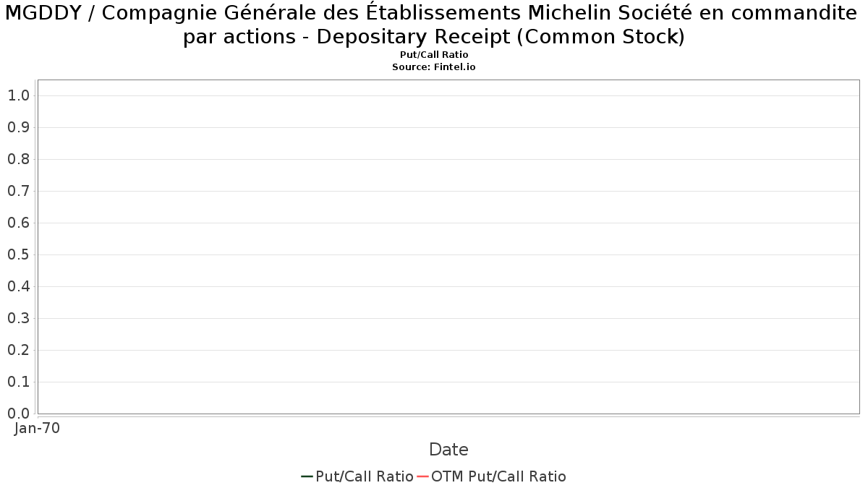Click the 0.6 y-axis tick label
Viewport: 868px width, 488px height.
tap(18, 223)
